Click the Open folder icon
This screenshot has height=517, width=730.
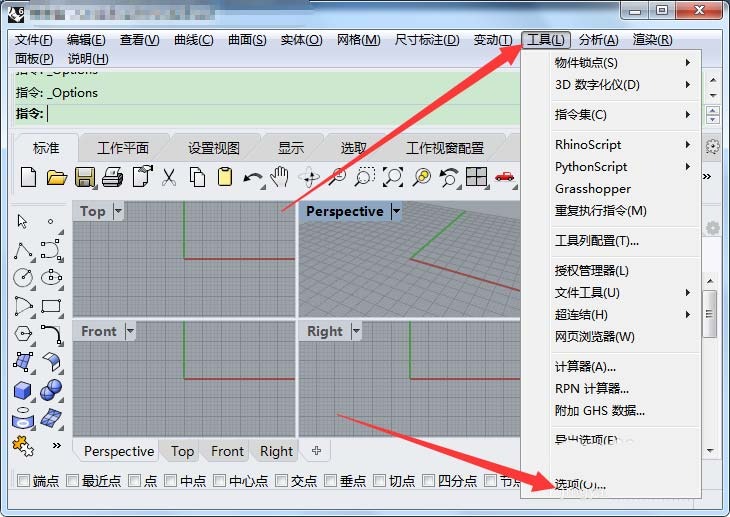coord(57,178)
